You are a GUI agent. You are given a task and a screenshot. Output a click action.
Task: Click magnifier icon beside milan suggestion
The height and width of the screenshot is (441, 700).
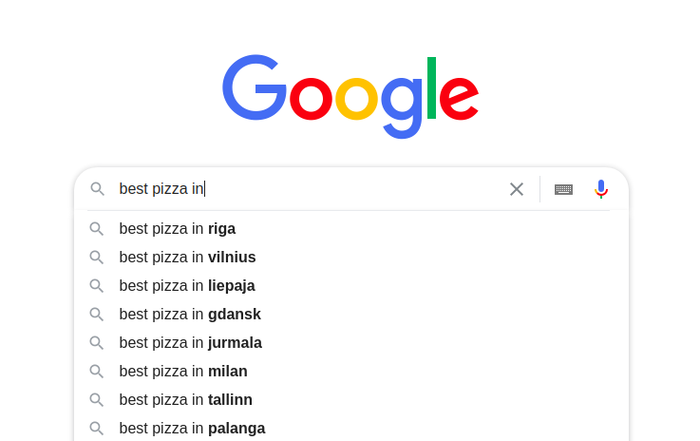(x=96, y=371)
